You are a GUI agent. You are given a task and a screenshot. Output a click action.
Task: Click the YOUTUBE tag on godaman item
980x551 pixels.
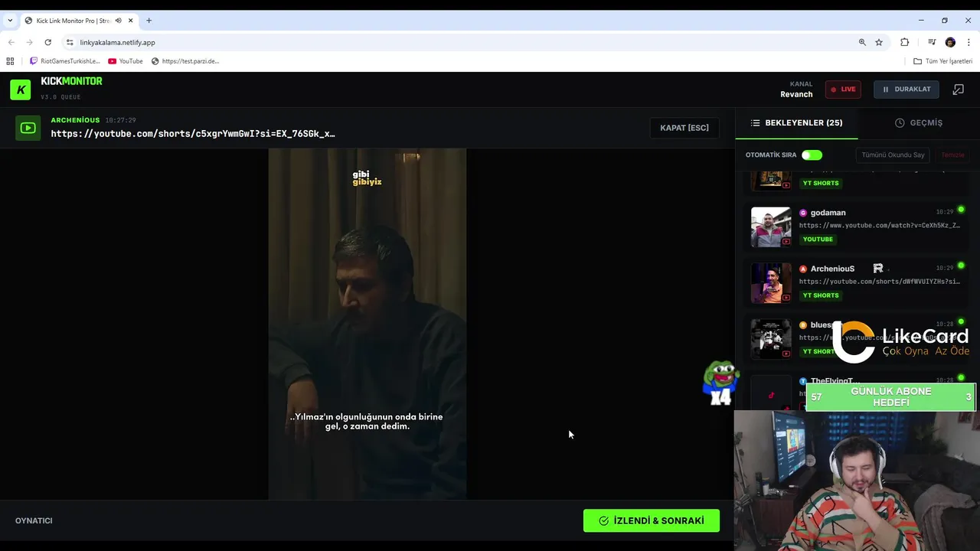(818, 240)
